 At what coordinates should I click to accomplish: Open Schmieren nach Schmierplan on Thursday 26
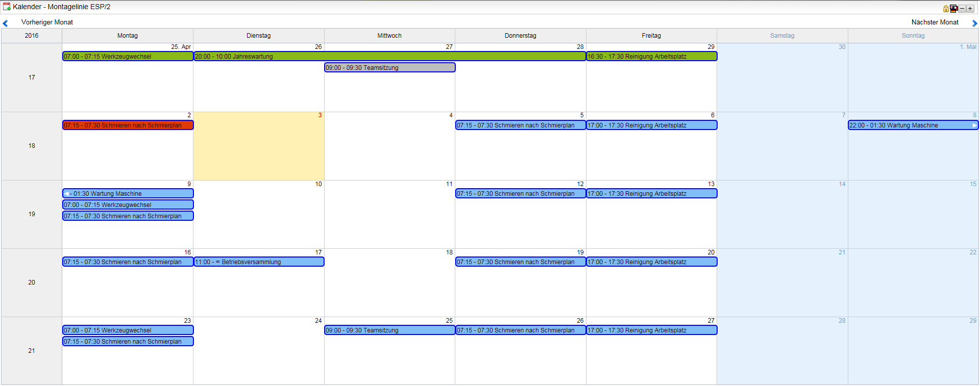click(521, 330)
